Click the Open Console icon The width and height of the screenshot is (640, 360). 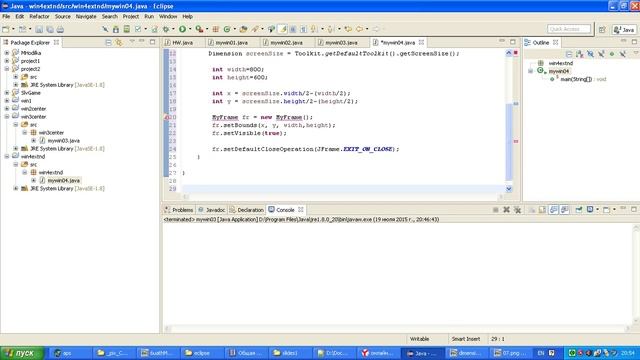(x=607, y=210)
